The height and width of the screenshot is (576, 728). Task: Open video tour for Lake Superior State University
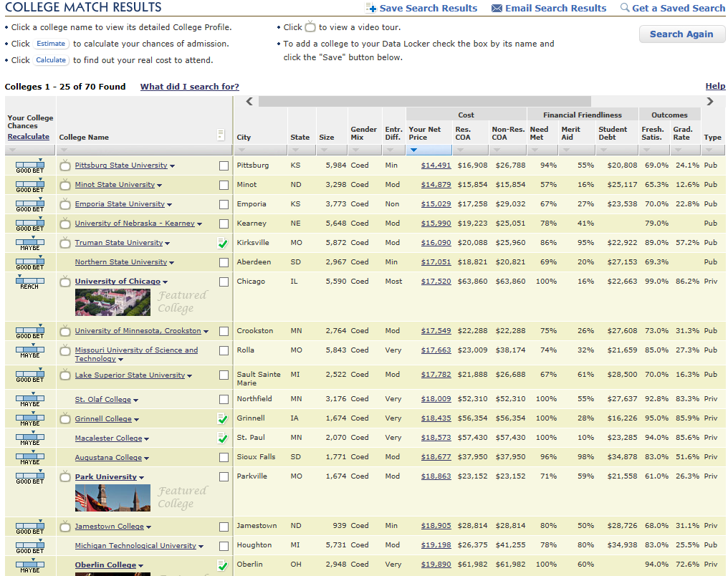click(65, 375)
